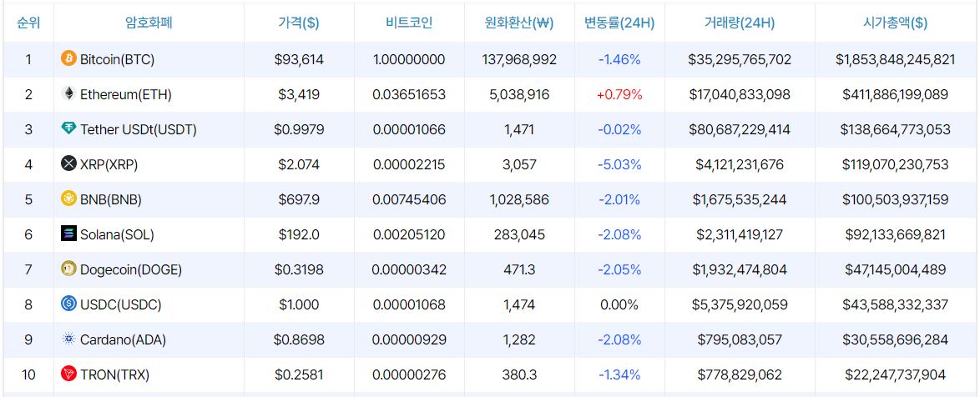Open the TRON(TRX) name link
The image size is (980, 397).
tap(114, 374)
